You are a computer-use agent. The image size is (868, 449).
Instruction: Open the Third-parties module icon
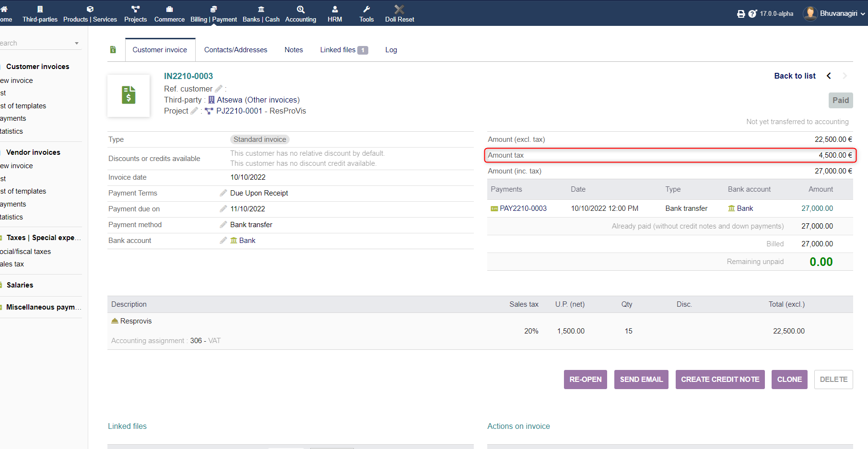(x=40, y=8)
